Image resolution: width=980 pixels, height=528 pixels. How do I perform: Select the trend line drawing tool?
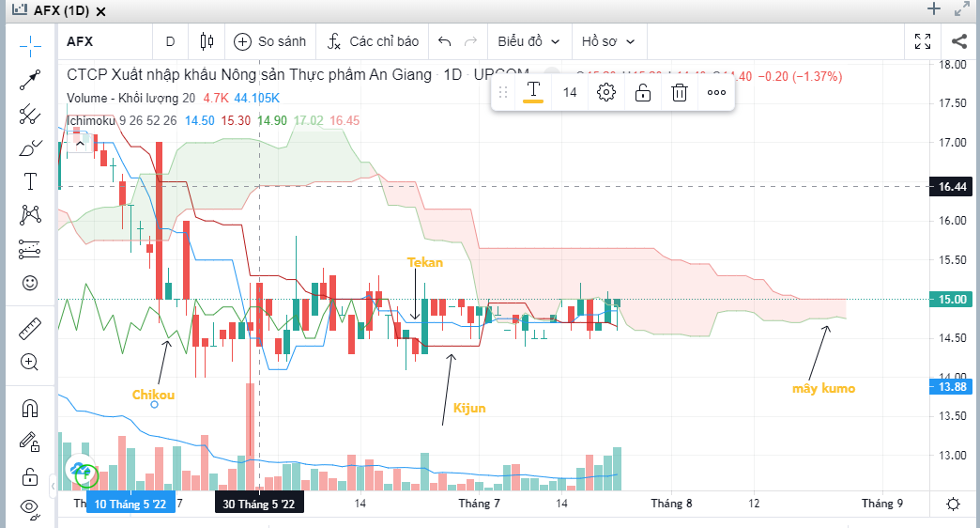pos(30,80)
